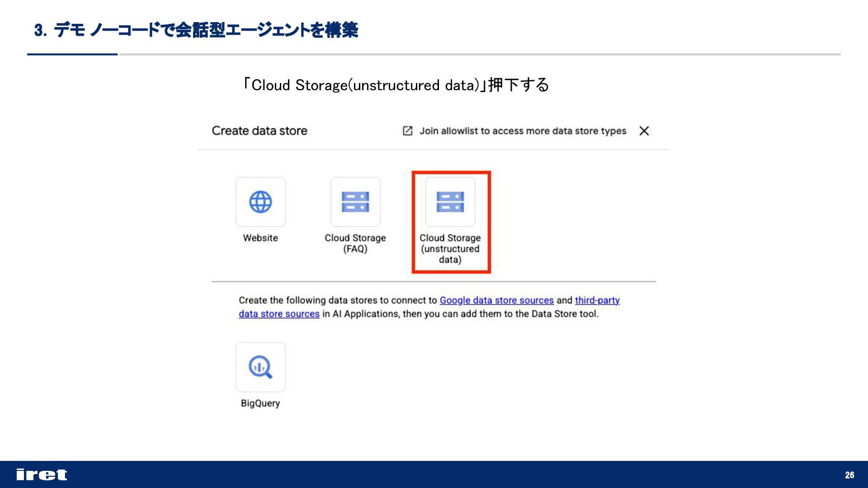
Task: Close the Create data store dialog
Action: (644, 131)
